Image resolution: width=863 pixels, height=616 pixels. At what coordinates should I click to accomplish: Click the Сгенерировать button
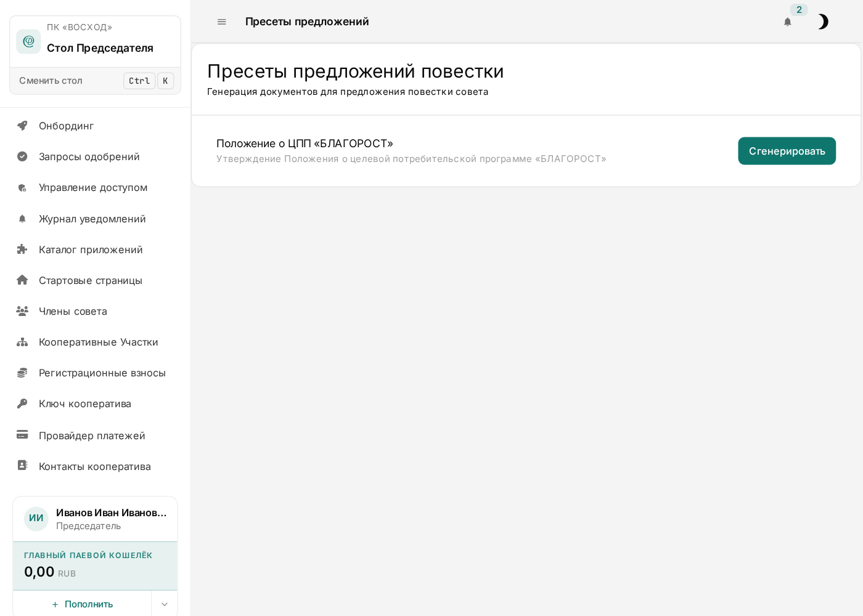pos(787,151)
